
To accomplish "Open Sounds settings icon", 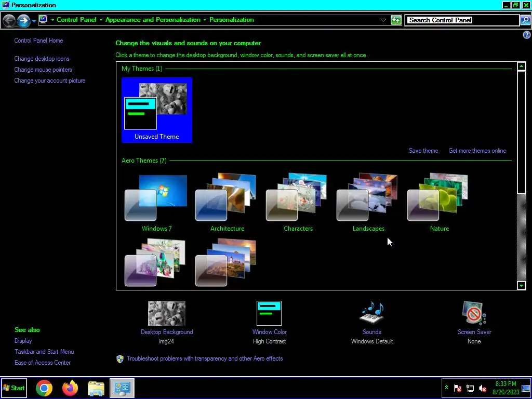I will [x=372, y=313].
